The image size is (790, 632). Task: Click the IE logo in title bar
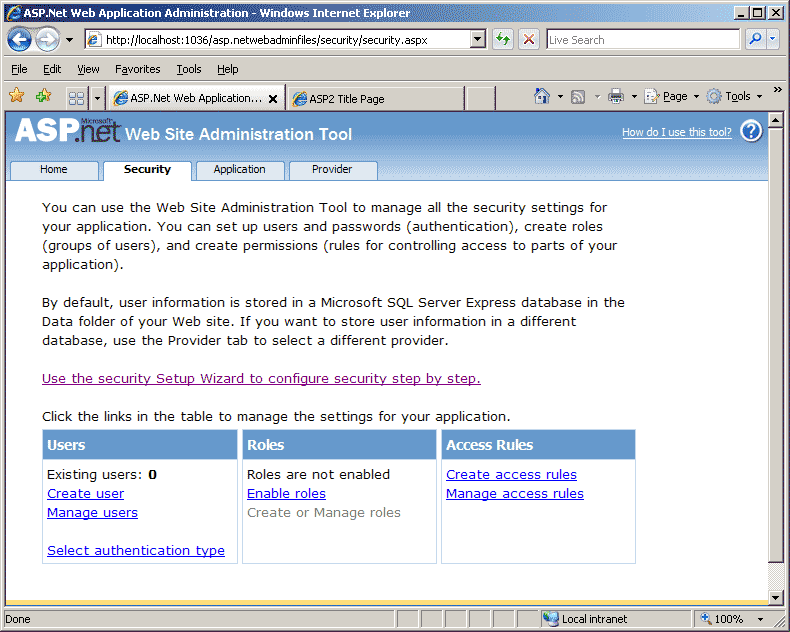[x=14, y=13]
